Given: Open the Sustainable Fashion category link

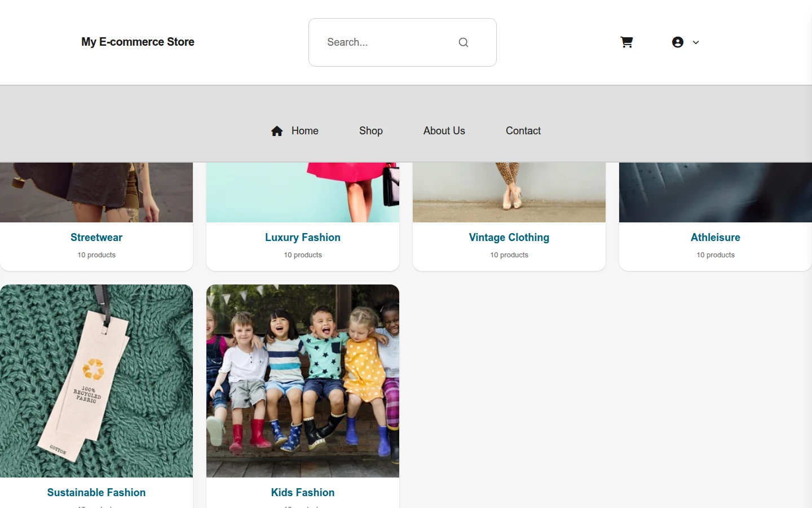Looking at the screenshot, I should click(96, 493).
